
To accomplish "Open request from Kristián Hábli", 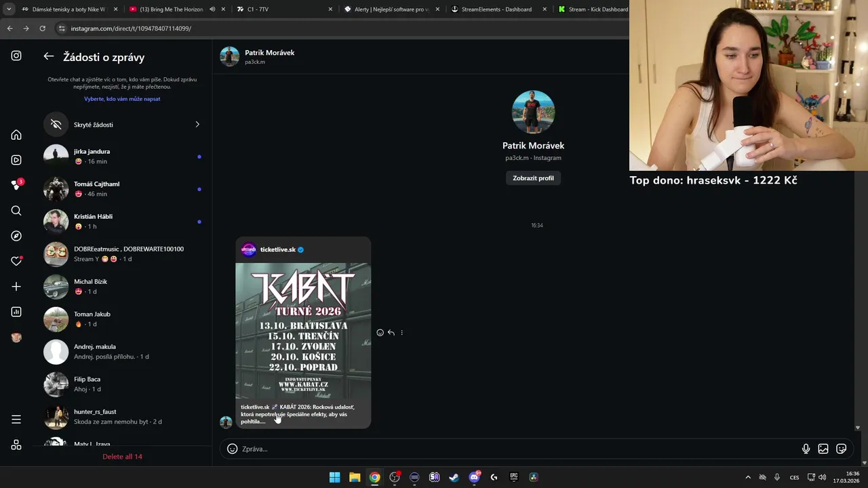I will pyautogui.click(x=122, y=222).
